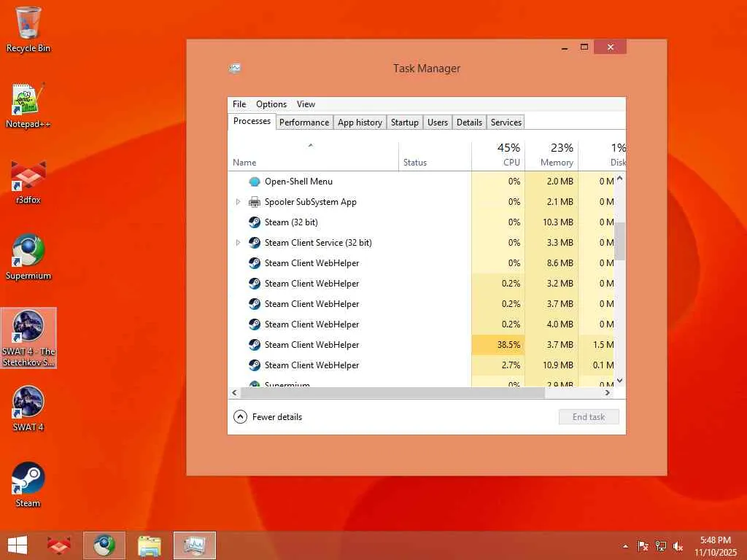Open the Options menu
Screen dimensions: 747x560
pyautogui.click(x=271, y=104)
